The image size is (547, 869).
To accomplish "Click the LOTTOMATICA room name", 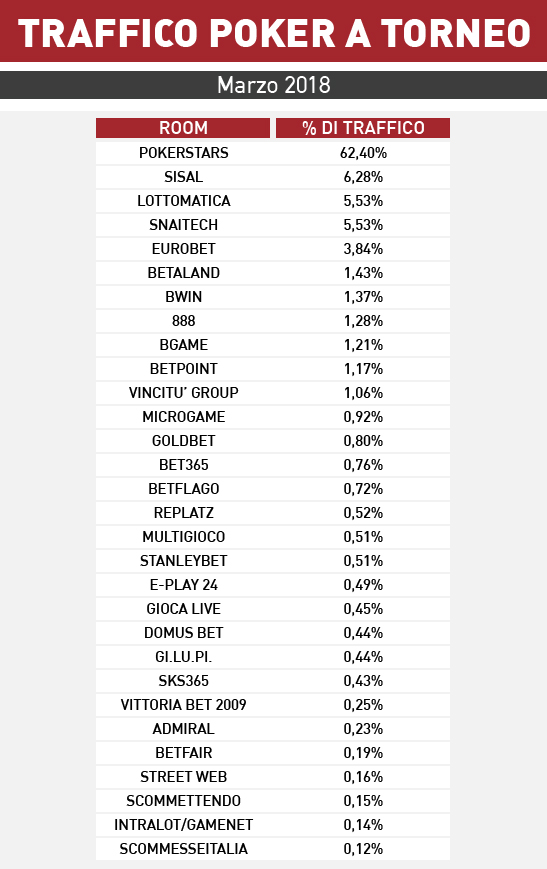I will [x=183, y=201].
